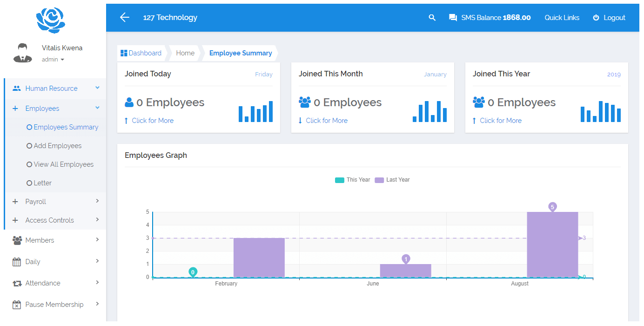Toggle the Last Year legend item
The width and height of the screenshot is (644, 326).
coord(392,180)
